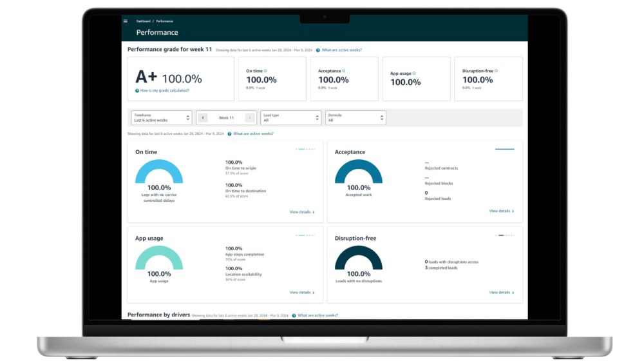Click the info icon beside On time
Image resolution: width=644 pixels, height=363 pixels.
click(x=265, y=71)
